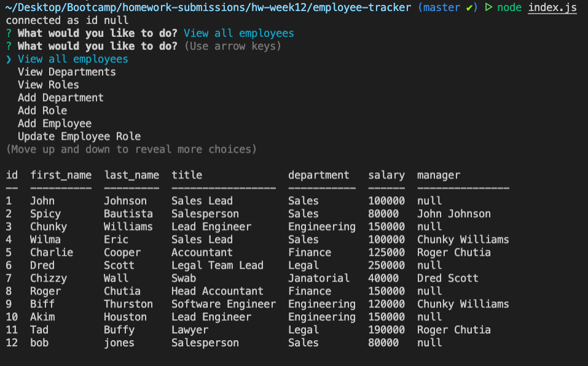This screenshot has width=588, height=366.
Task: Click first name 'Charlie'
Action: (x=52, y=252)
